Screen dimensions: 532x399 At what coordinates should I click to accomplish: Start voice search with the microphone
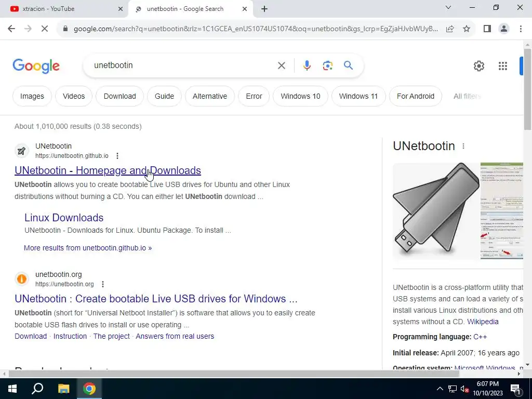point(307,65)
